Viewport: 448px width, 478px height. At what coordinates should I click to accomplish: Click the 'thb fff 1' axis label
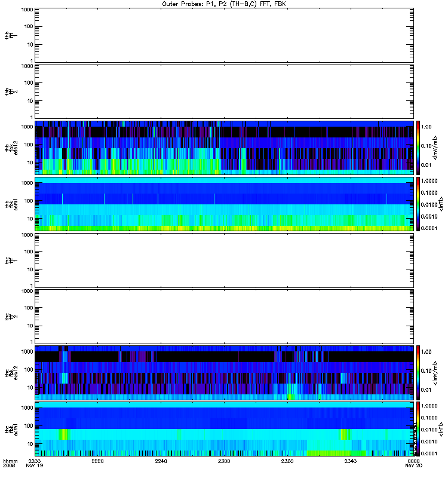pyautogui.click(x=11, y=35)
